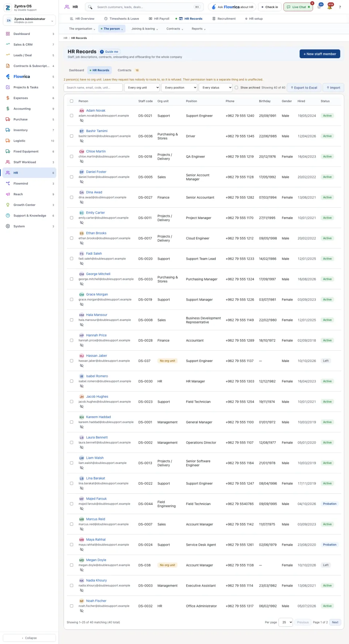
Task: Open the Every org unit dropdown
Action: pyautogui.click(x=142, y=87)
